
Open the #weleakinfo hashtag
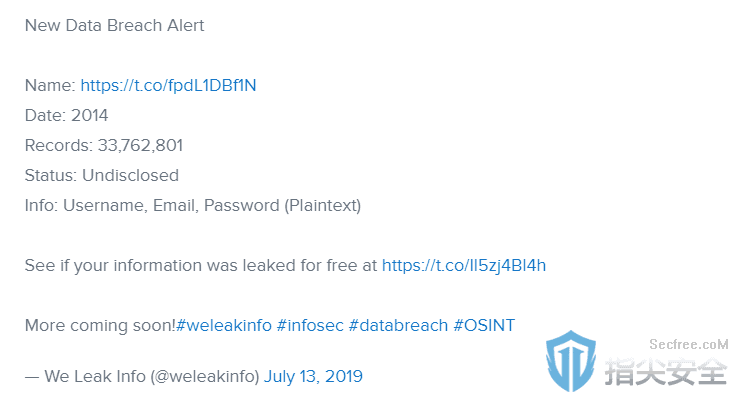pos(224,325)
